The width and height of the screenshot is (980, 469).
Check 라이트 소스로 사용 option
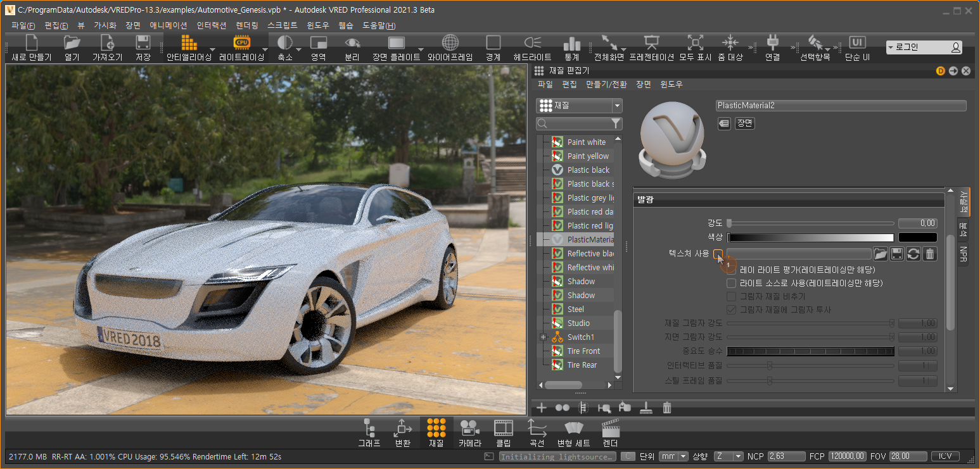[732, 283]
